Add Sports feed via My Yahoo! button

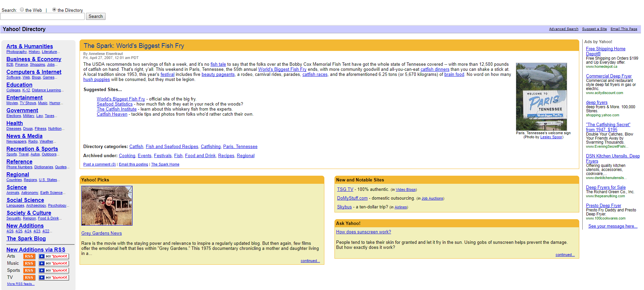(54, 270)
